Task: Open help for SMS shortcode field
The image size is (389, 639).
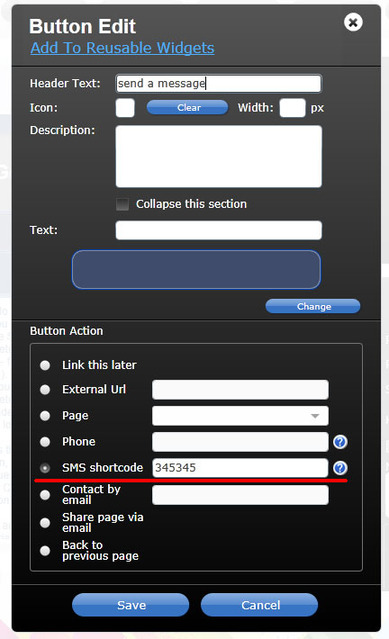Action: 340,468
